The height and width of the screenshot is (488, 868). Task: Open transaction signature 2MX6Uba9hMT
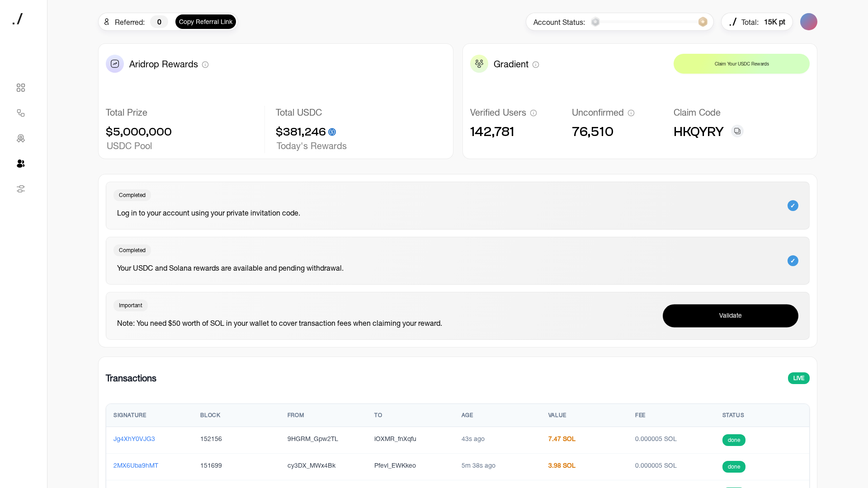(136, 465)
